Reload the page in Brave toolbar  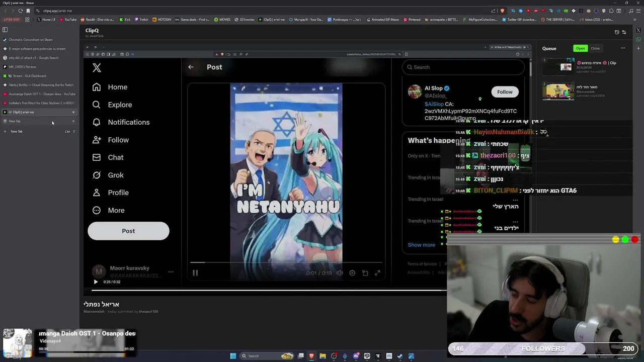coord(20,11)
